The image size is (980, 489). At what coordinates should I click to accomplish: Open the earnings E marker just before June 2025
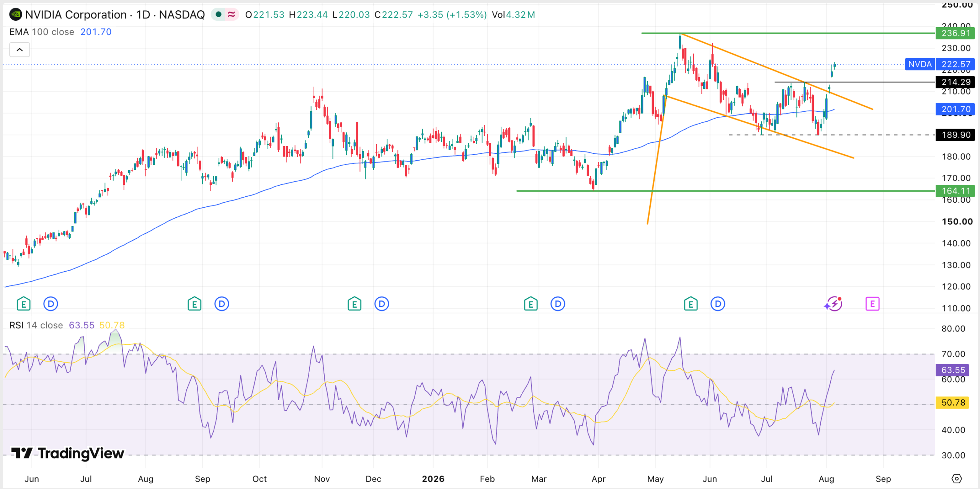pyautogui.click(x=23, y=304)
